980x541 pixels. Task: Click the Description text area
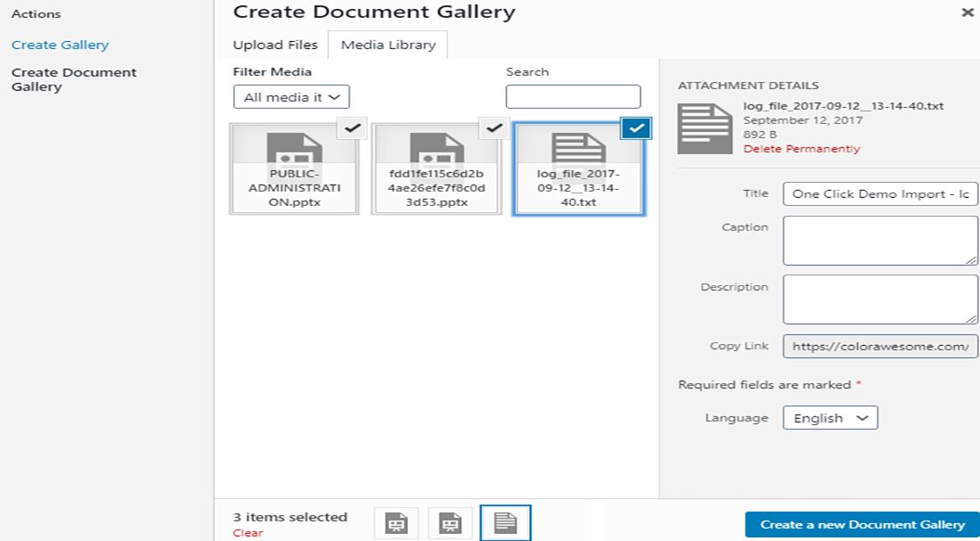(x=880, y=299)
